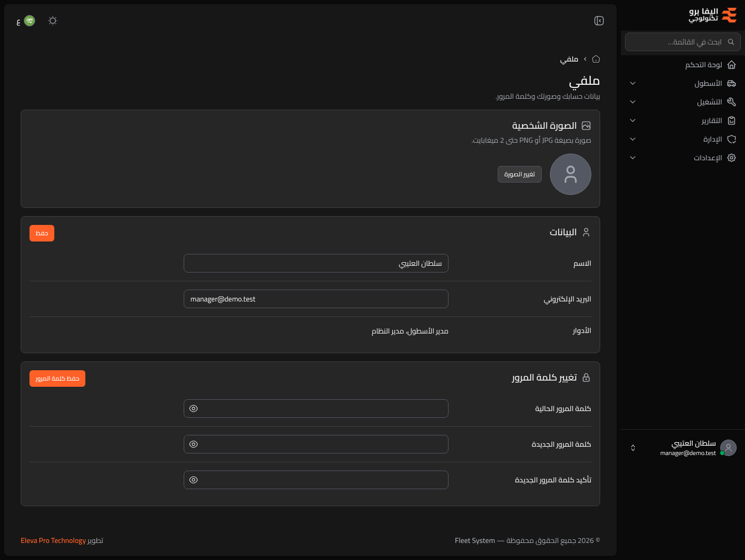This screenshot has height=560, width=745.
Task: Click the الأسطول truck icon in sidebar
Action: (x=732, y=83)
